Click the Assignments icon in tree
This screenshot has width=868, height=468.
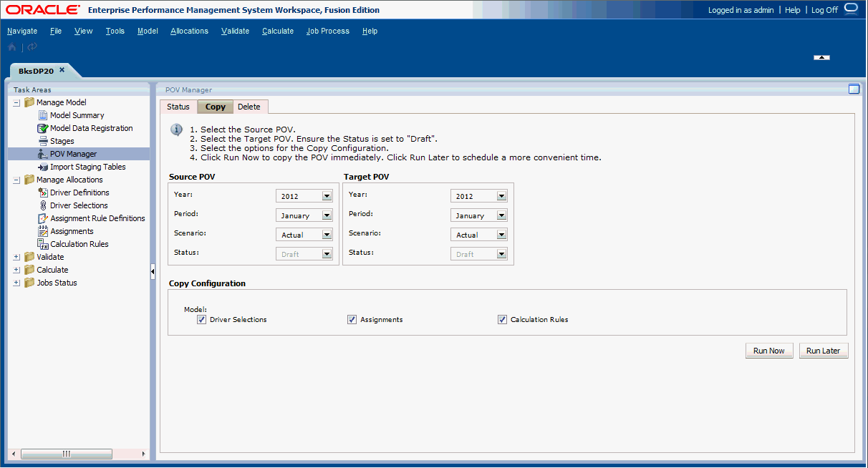(x=43, y=231)
